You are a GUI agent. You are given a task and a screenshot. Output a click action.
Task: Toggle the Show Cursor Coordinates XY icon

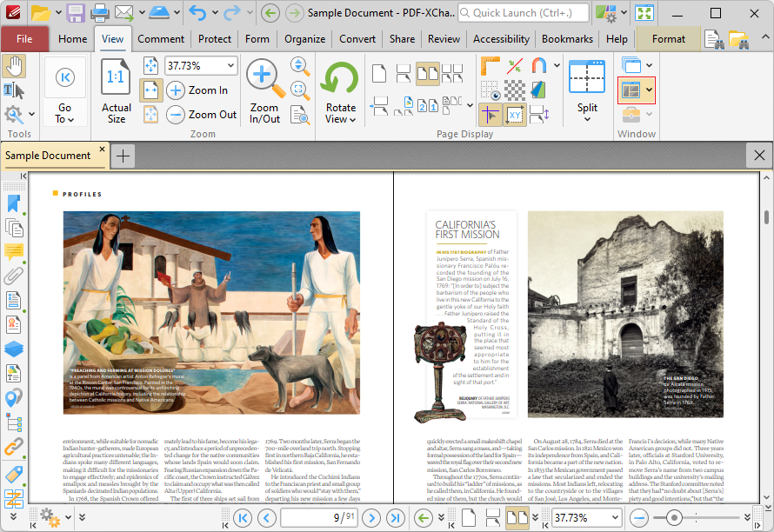point(515,115)
